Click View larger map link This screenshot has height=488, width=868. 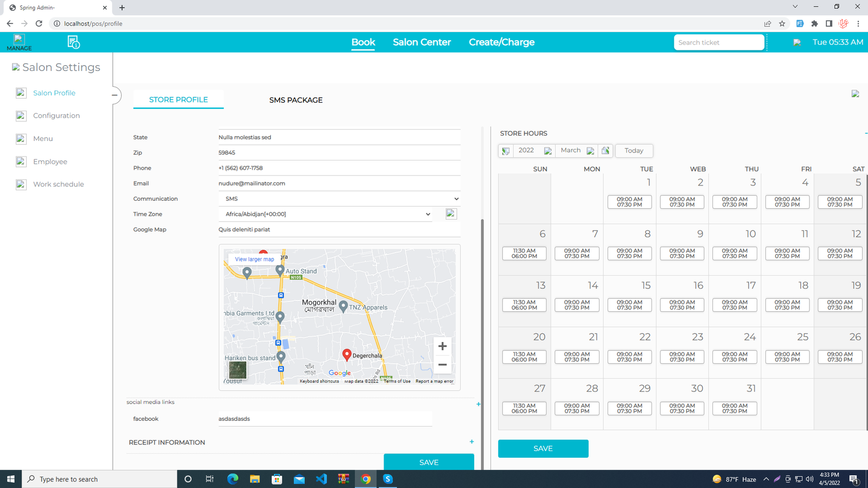pos(254,259)
